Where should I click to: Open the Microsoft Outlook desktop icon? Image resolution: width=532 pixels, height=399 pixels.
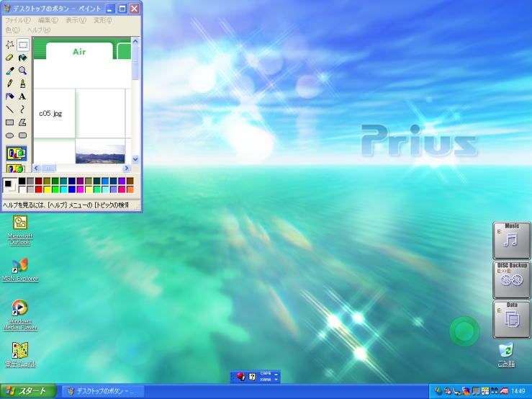(x=20, y=230)
